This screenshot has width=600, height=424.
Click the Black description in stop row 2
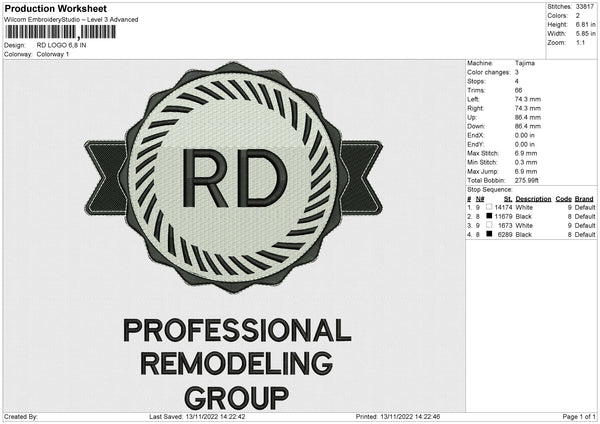pyautogui.click(x=523, y=217)
